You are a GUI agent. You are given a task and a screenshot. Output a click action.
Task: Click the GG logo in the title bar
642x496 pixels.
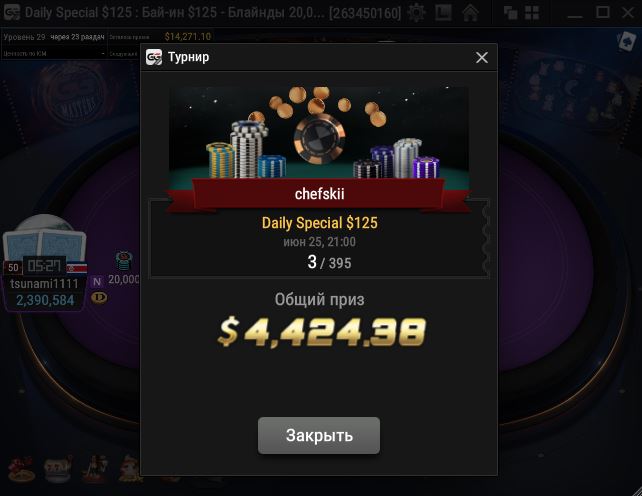(12, 13)
